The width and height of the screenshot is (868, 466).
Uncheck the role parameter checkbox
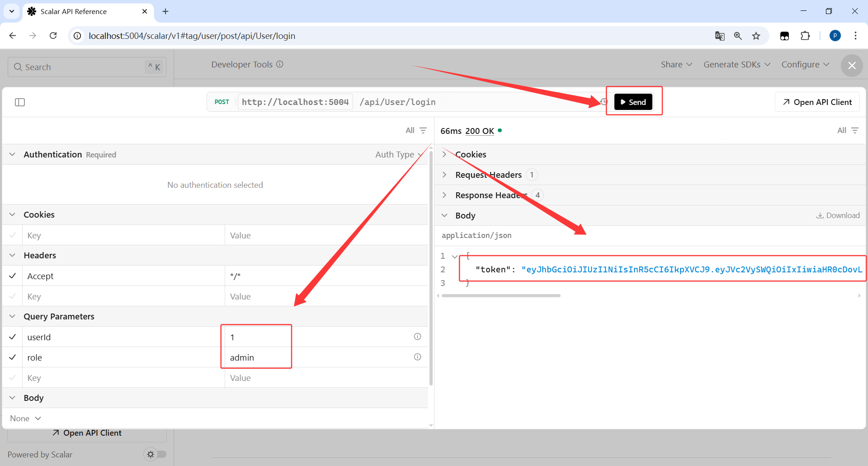(x=13, y=357)
